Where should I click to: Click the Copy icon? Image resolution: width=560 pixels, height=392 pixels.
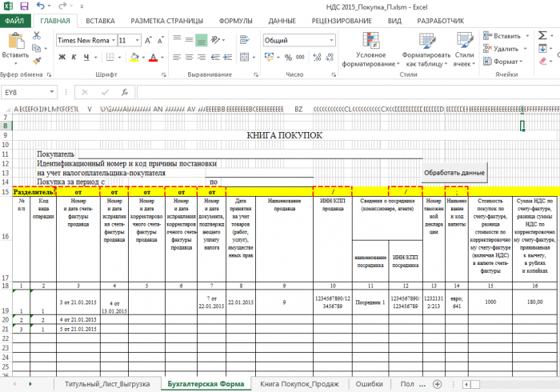[x=36, y=48]
